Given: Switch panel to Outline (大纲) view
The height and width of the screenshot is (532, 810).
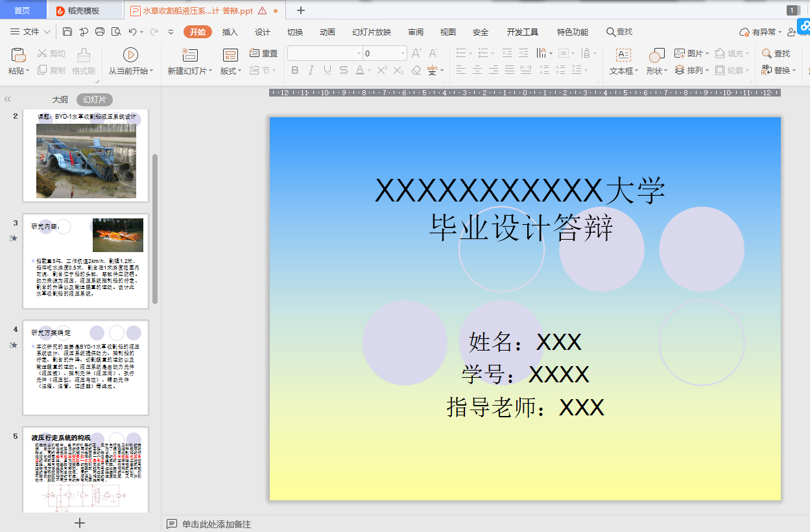Looking at the screenshot, I should tap(60, 100).
